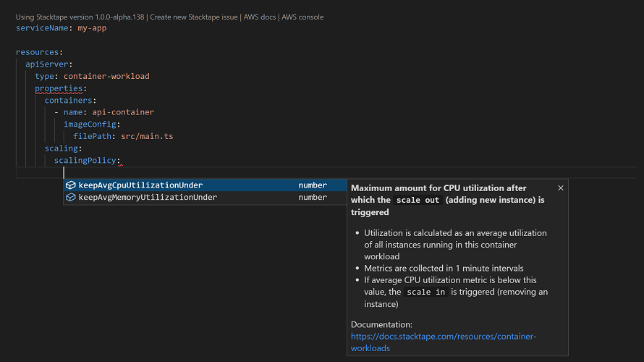Click the 'container-workload' type value
The image size is (644, 362).
tap(106, 76)
